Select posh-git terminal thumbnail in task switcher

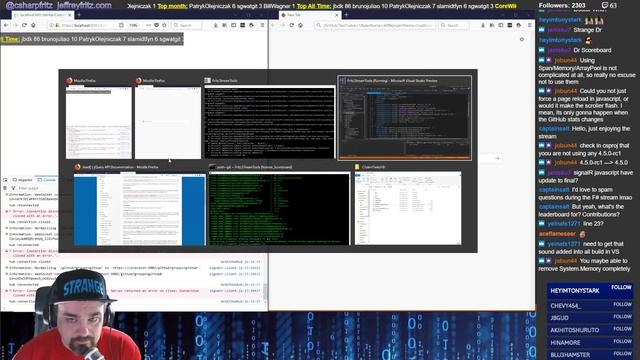280,205
